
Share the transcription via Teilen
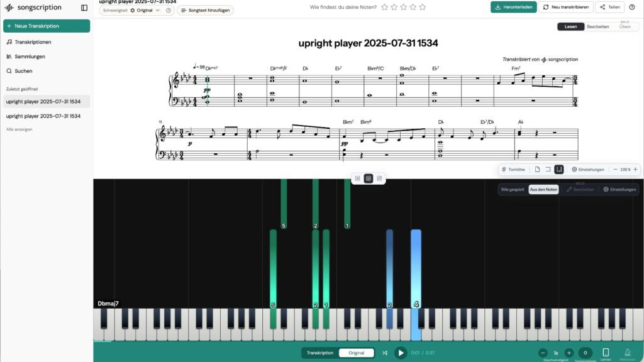click(610, 7)
